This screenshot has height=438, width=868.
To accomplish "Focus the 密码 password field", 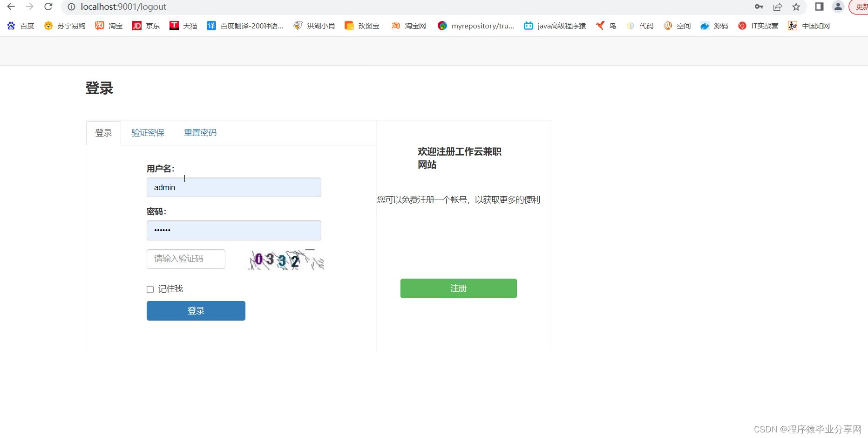I will (234, 230).
